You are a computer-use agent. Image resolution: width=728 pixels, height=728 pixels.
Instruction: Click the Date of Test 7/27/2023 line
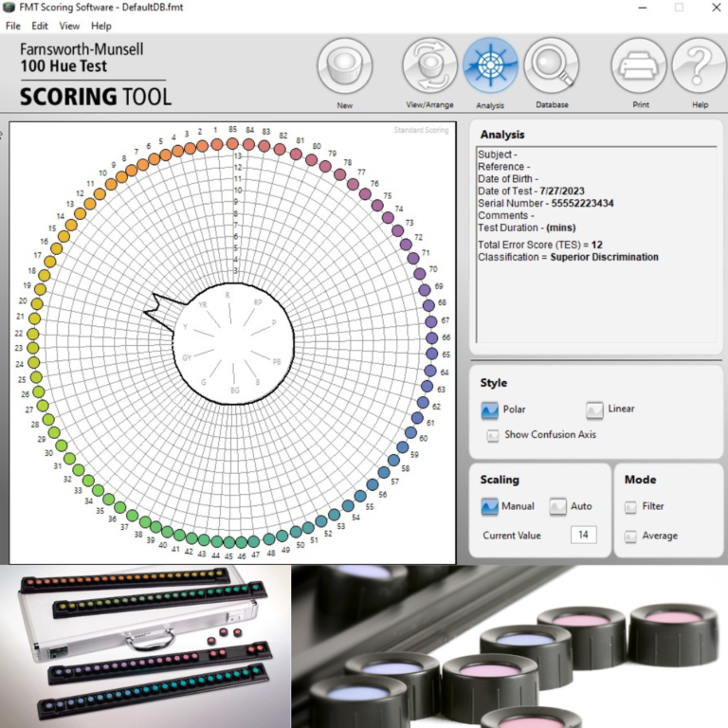(531, 191)
